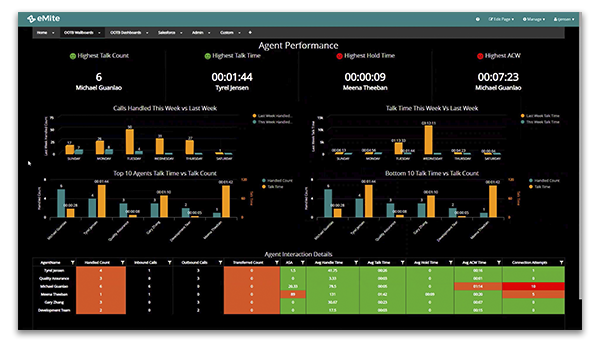Select the Gary Zhang table row name
Screen dimensions: 600x360
[54, 302]
